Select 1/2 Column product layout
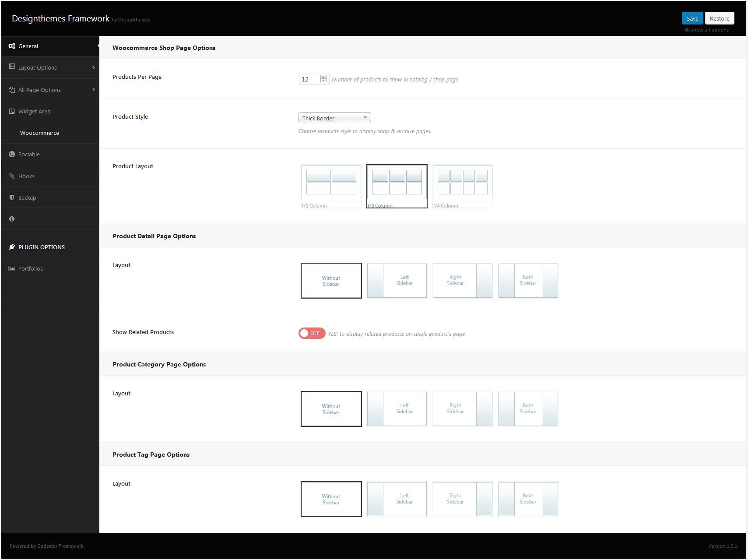Screen dimensions: 748x560 (331, 187)
